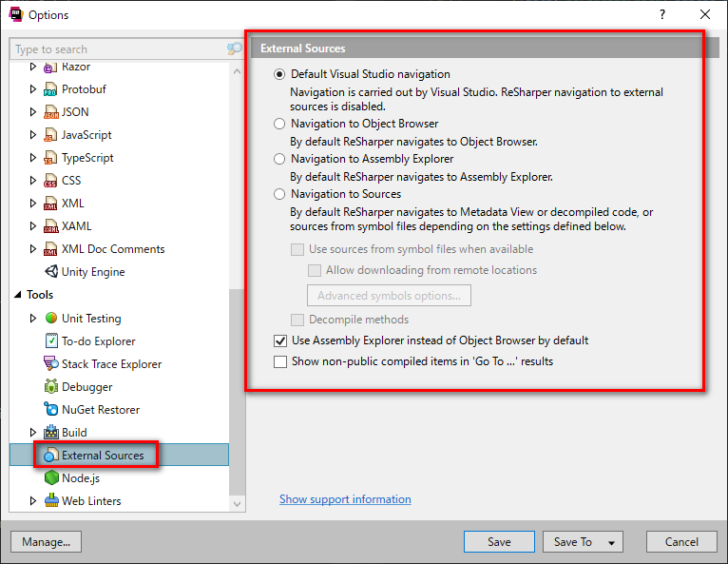Toggle Allow downloading from remote locations

coord(315,270)
